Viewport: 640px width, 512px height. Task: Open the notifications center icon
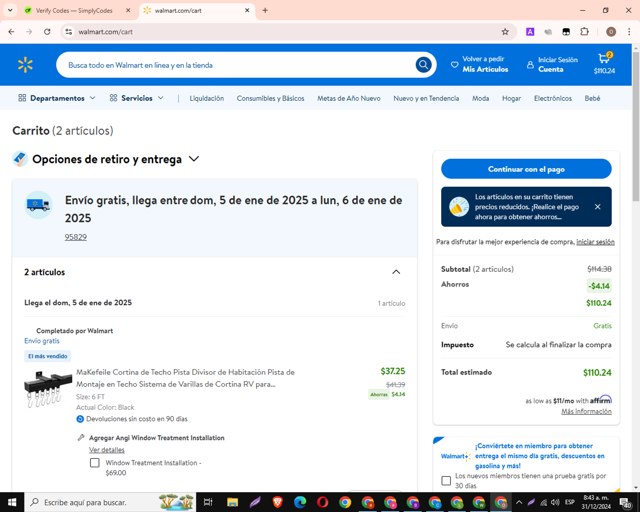point(625,502)
